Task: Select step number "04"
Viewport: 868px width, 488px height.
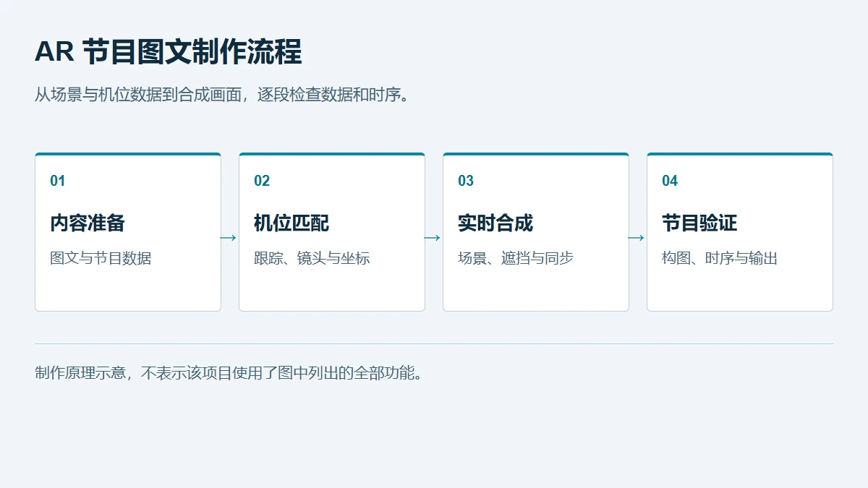Action: (x=670, y=181)
